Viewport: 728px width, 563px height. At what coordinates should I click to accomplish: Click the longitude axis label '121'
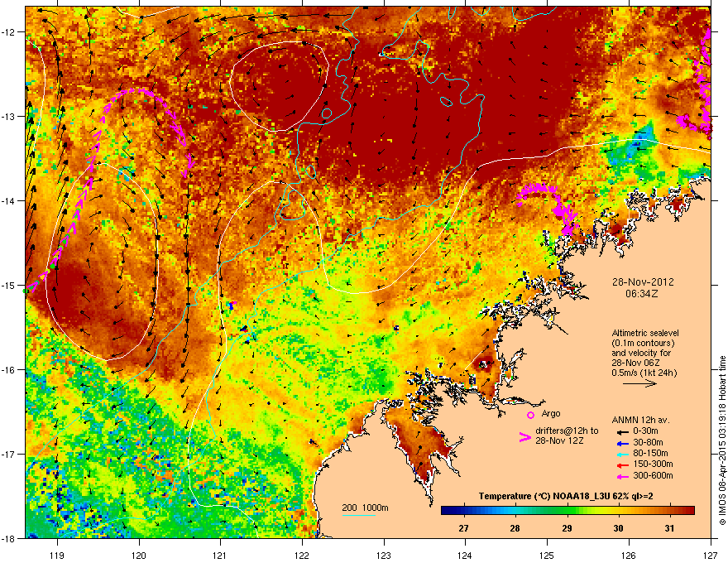click(219, 555)
